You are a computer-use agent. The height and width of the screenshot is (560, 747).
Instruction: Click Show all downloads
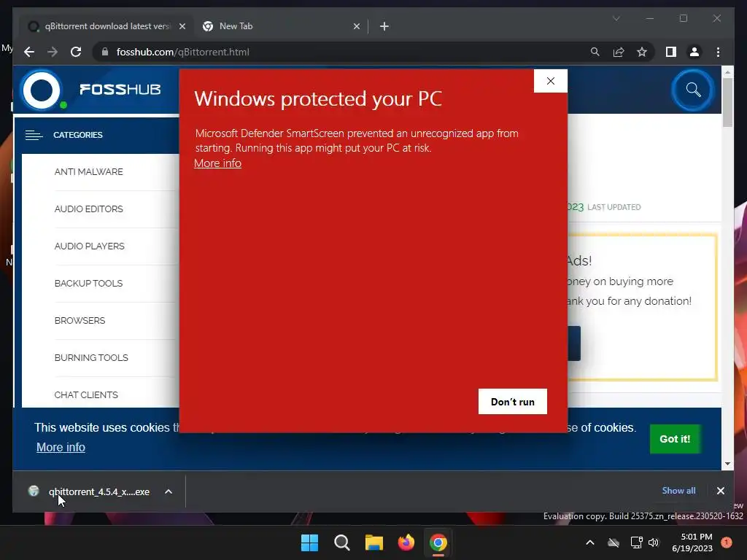[678, 491]
